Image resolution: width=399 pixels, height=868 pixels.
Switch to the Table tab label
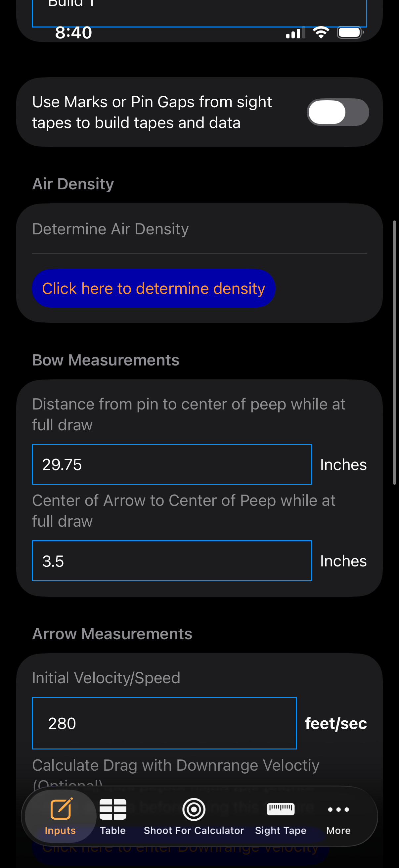pyautogui.click(x=113, y=831)
